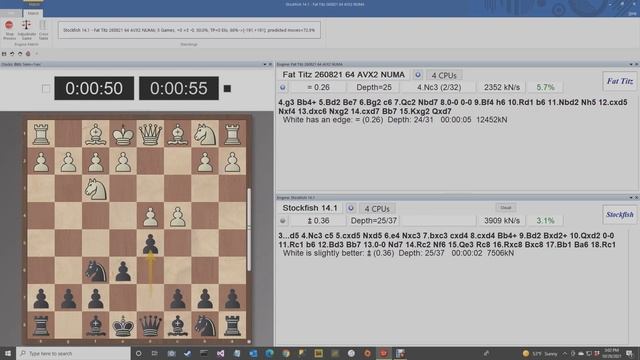
Task: Click the Stockfish 4 CPUs button
Action: [377, 209]
